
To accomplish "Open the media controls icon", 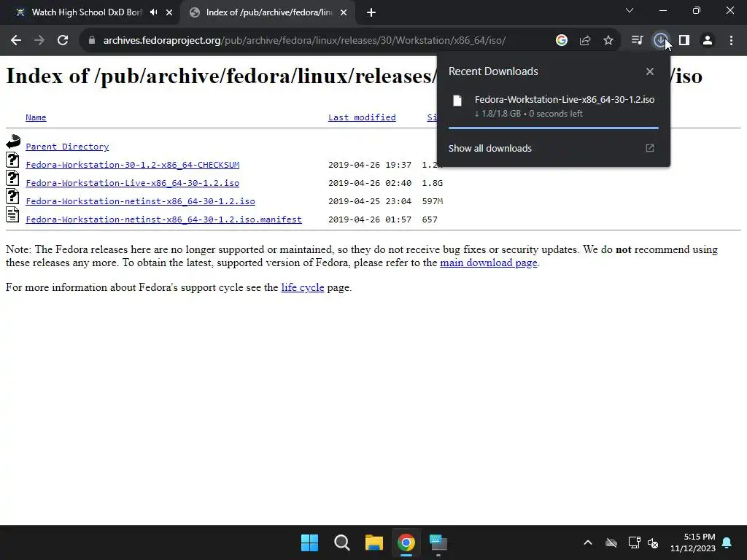I will click(x=637, y=41).
